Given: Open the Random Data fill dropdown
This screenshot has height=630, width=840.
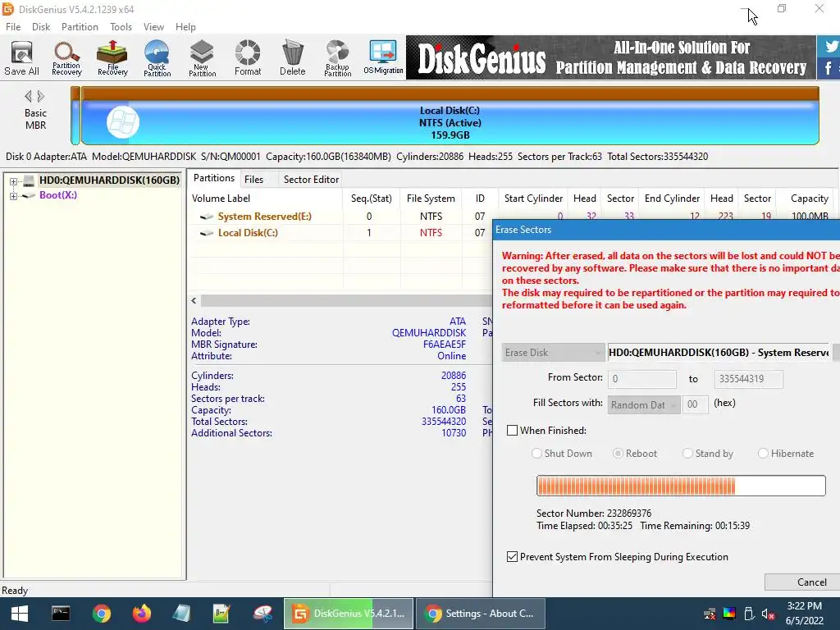Looking at the screenshot, I should point(644,404).
